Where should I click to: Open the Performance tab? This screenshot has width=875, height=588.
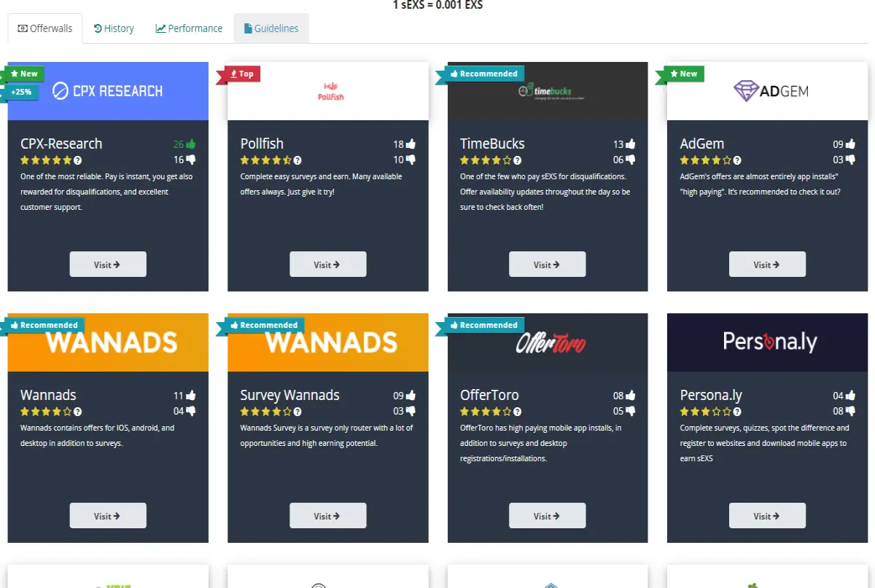[189, 28]
